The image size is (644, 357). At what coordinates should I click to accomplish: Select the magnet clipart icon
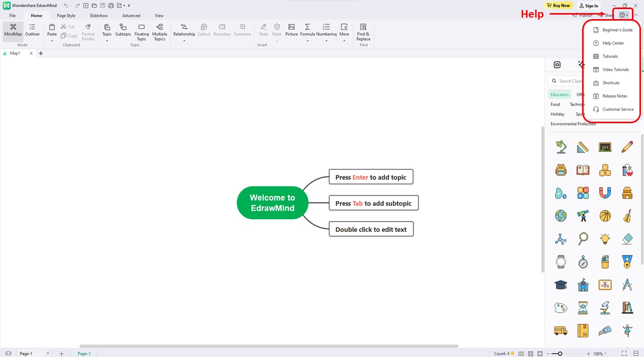(605, 193)
